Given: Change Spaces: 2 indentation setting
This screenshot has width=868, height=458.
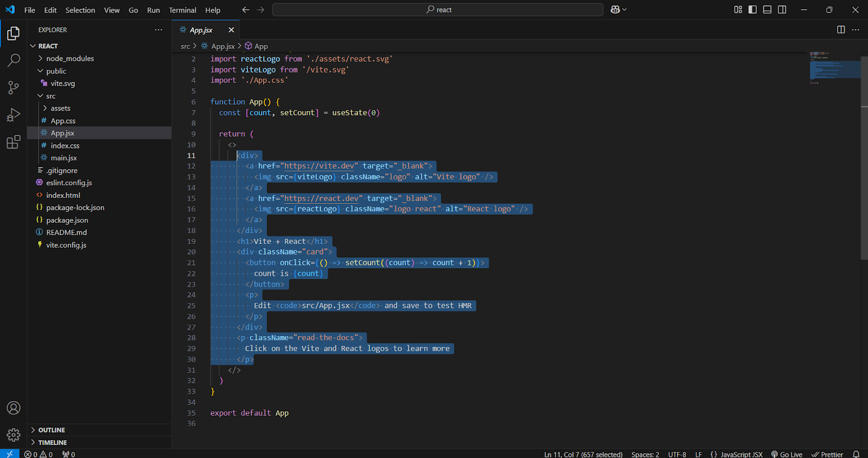Looking at the screenshot, I should tap(645, 454).
